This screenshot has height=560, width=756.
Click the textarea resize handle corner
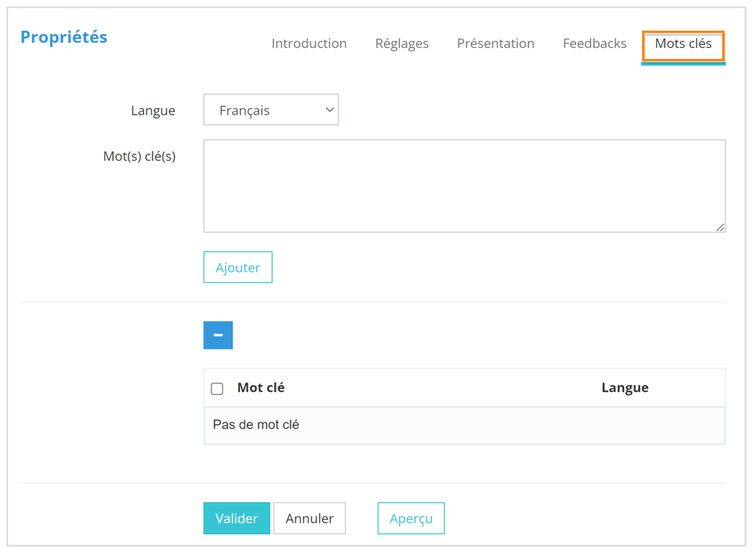tap(720, 227)
